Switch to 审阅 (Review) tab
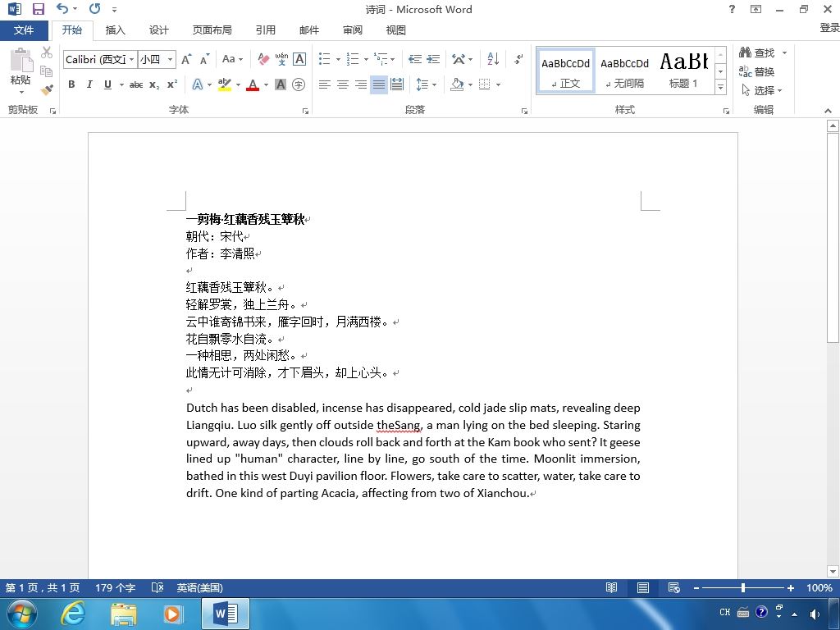This screenshot has width=840, height=630. [353, 30]
